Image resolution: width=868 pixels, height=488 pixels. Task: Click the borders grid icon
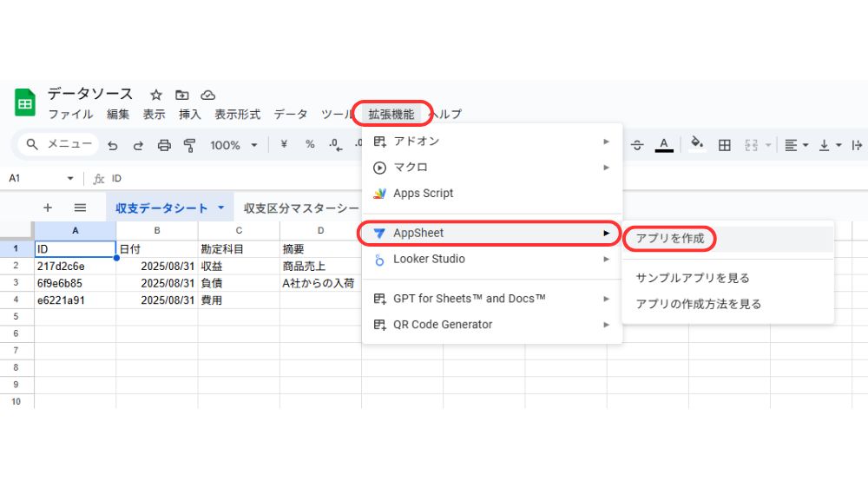pos(725,145)
